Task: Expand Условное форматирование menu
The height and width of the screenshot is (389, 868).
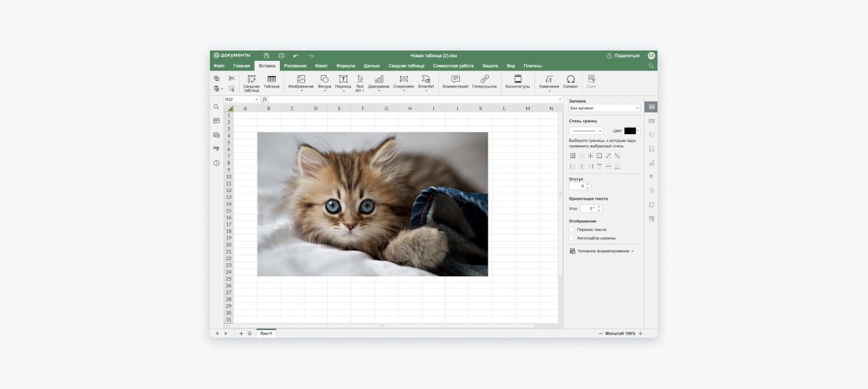Action: tap(602, 251)
